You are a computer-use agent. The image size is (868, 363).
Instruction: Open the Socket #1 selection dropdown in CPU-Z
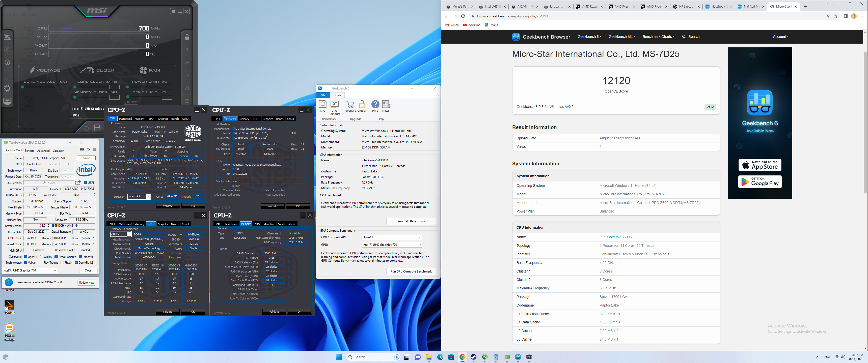[x=139, y=196]
